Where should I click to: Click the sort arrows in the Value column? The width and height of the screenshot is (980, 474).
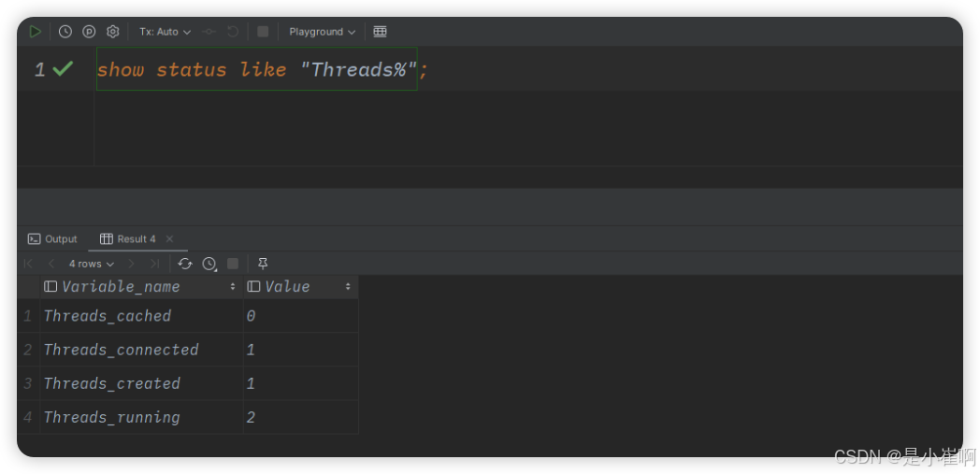pos(348,287)
